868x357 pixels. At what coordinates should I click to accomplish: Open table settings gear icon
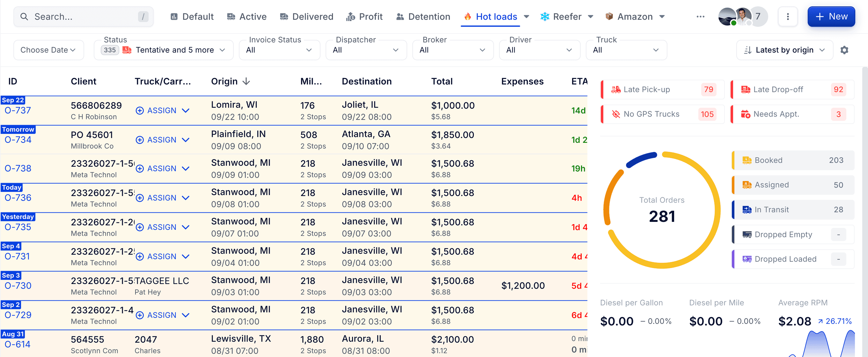tap(844, 50)
